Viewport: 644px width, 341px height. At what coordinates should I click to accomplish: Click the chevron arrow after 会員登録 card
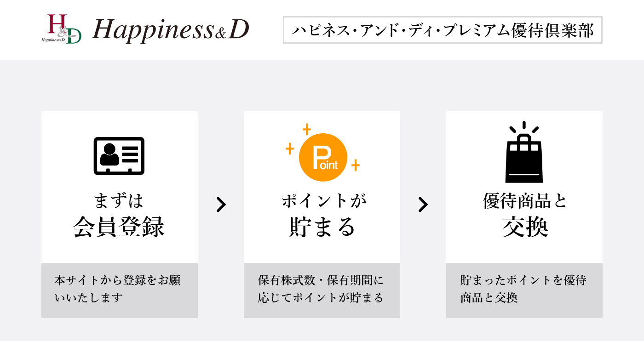[221, 205]
